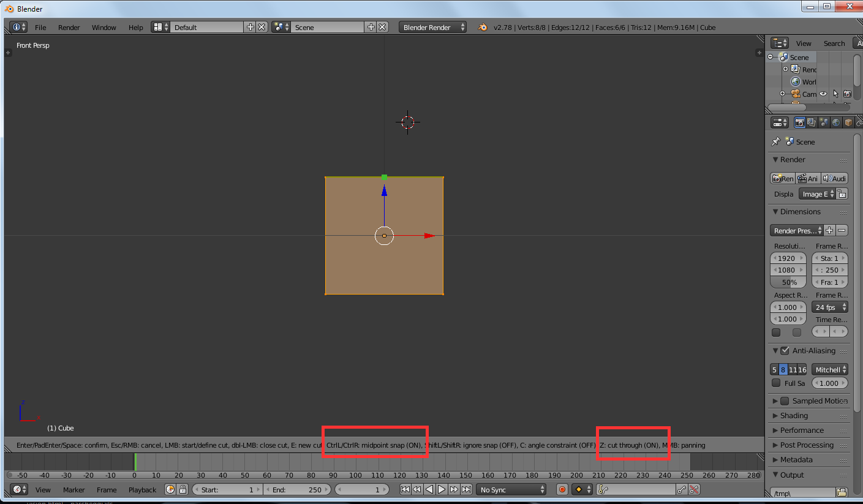Play the animation forward
Image resolution: width=863 pixels, height=504 pixels.
[442, 489]
